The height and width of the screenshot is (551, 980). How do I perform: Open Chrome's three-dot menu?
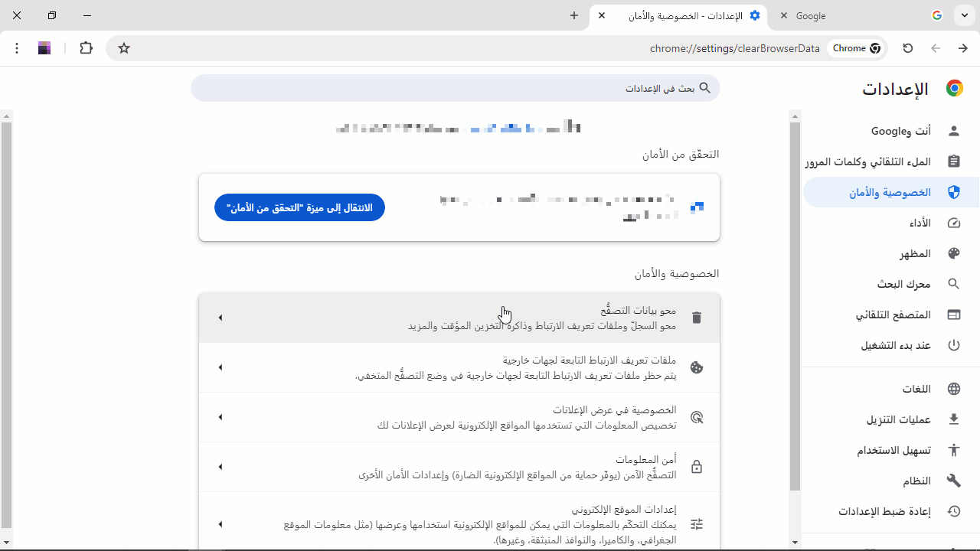[x=17, y=48]
